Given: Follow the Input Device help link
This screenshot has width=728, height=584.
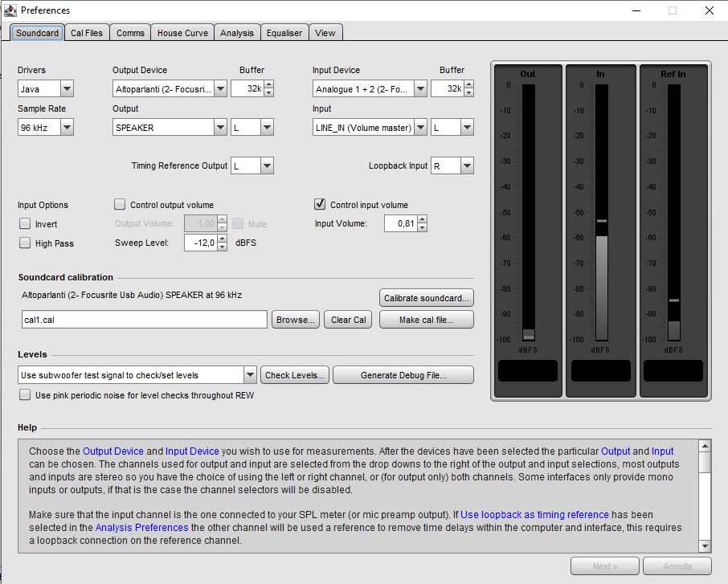Looking at the screenshot, I should (x=192, y=451).
